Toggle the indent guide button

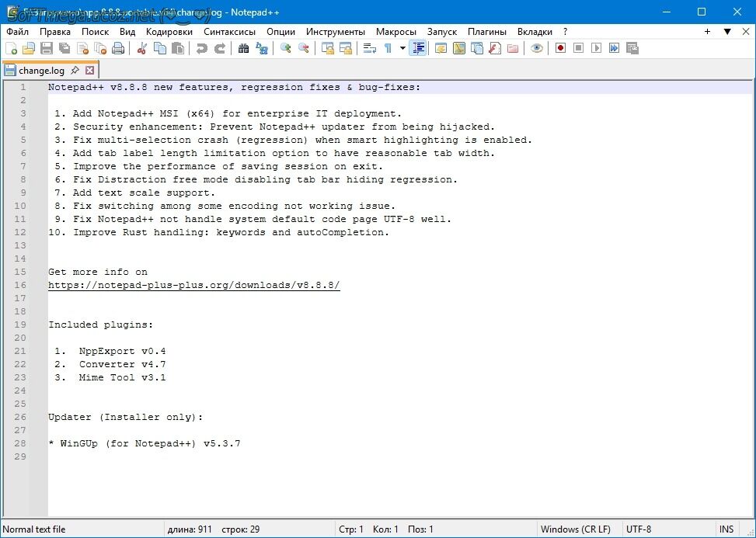point(418,48)
